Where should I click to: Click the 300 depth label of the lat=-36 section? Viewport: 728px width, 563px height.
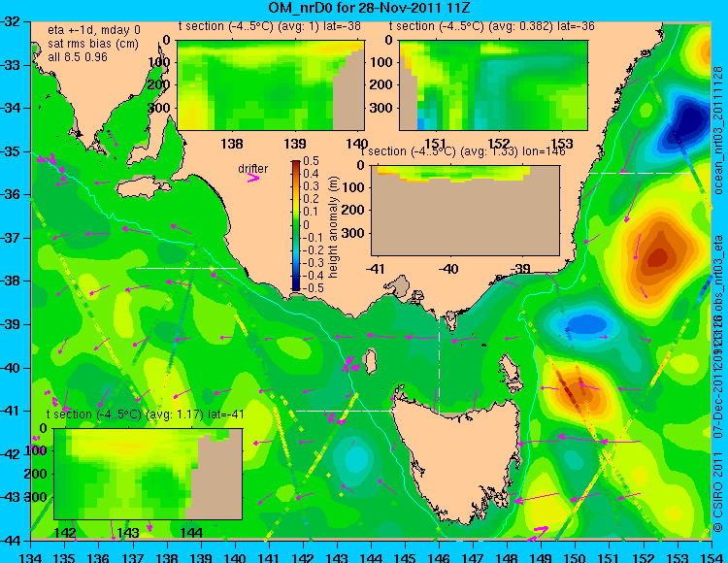tap(381, 108)
